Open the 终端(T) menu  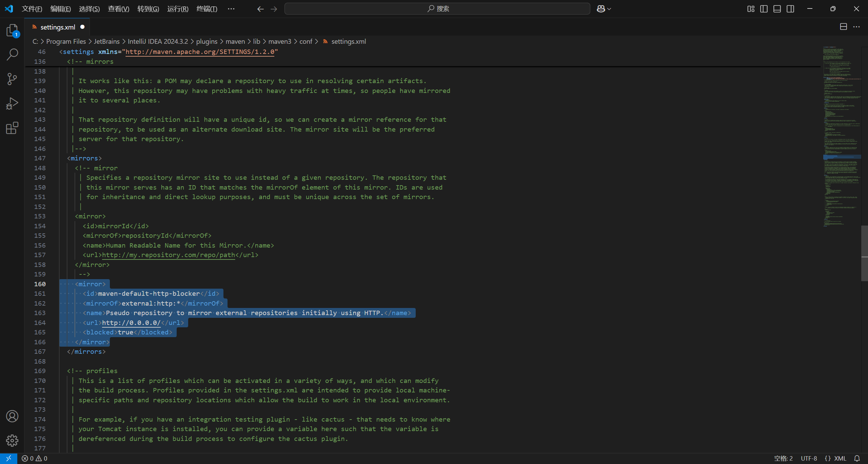point(207,9)
